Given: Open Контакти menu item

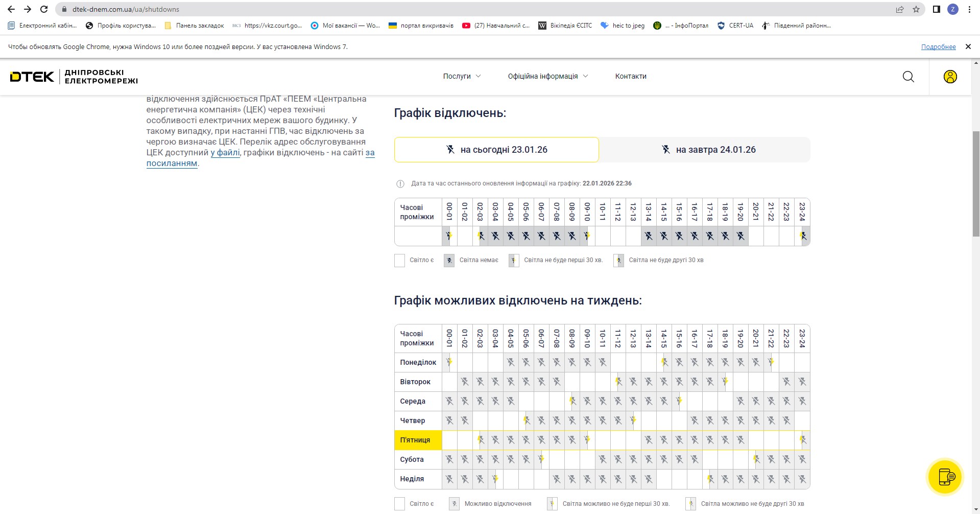Looking at the screenshot, I should [x=631, y=76].
